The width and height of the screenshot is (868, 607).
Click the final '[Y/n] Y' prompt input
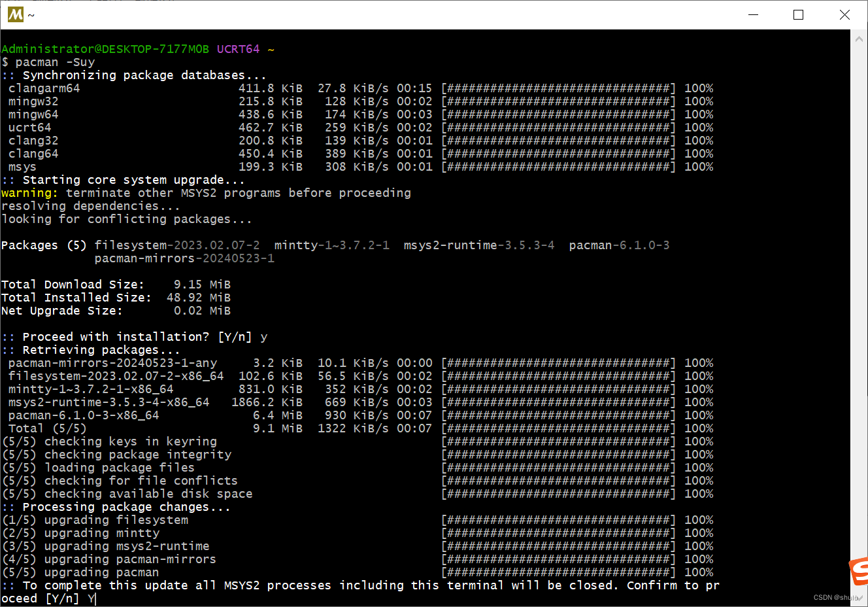[71, 598]
